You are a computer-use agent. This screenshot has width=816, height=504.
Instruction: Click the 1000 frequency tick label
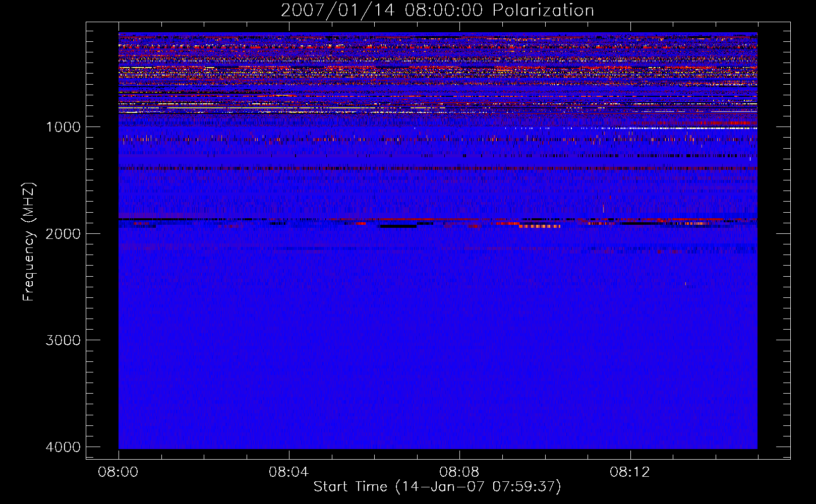tap(63, 127)
